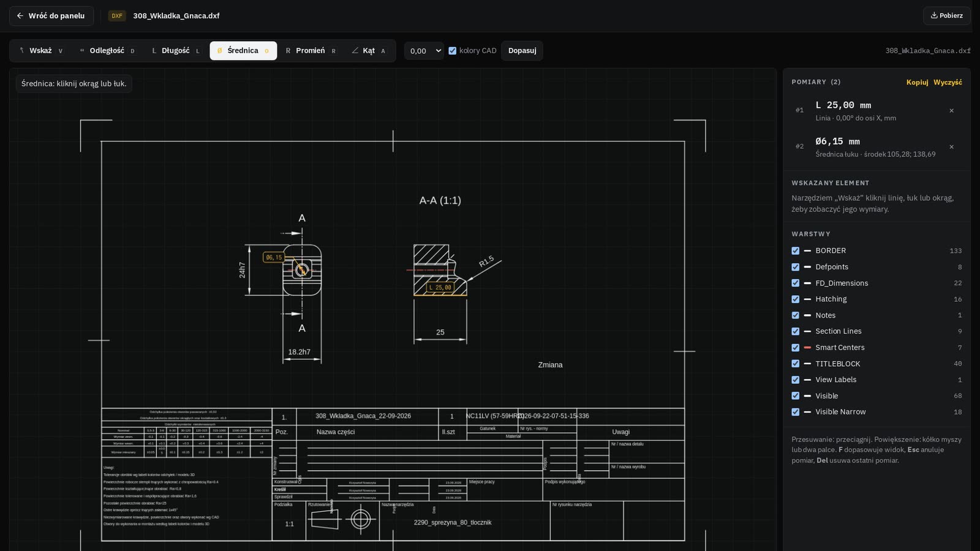This screenshot has width=980, height=551.
Task: Click the BORDER layer color line
Action: click(x=807, y=251)
